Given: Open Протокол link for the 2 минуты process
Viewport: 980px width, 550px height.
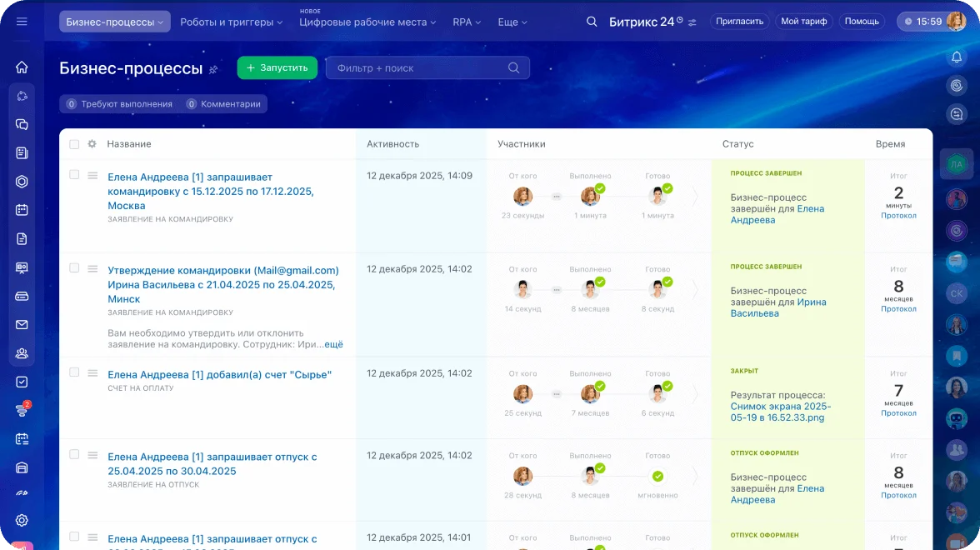Looking at the screenshot, I should (x=898, y=216).
